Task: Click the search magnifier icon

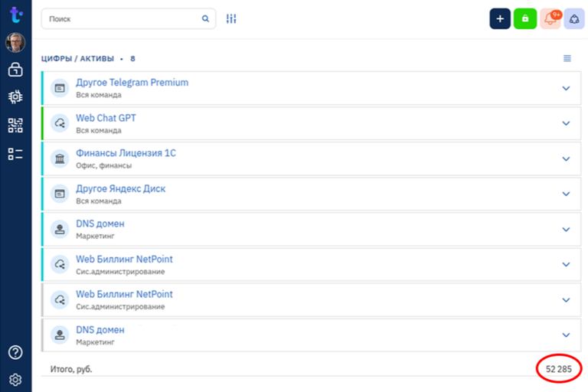Action: [205, 18]
